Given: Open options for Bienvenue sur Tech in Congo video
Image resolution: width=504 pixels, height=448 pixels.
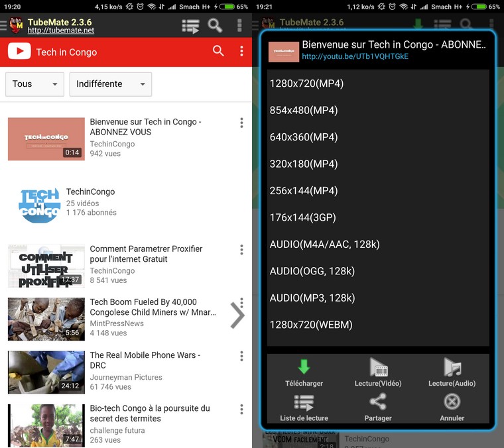Looking at the screenshot, I should tap(241, 123).
